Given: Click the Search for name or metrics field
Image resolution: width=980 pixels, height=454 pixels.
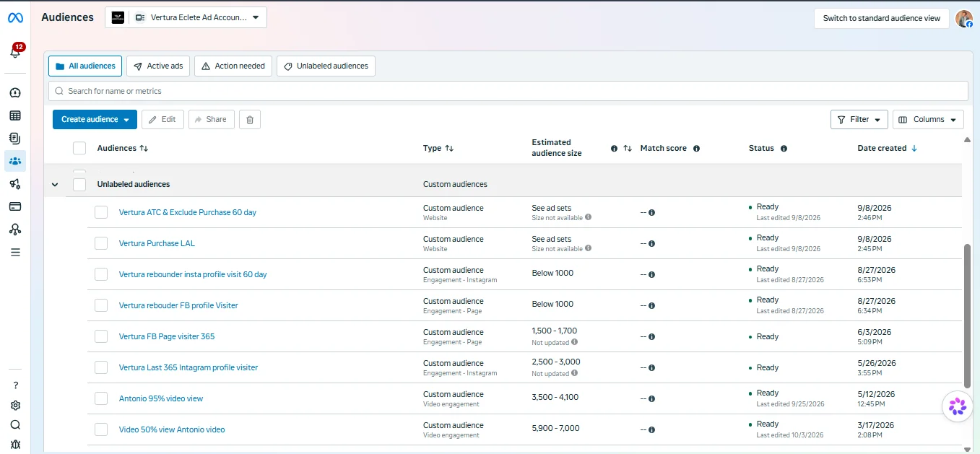Looking at the screenshot, I should pos(508,91).
